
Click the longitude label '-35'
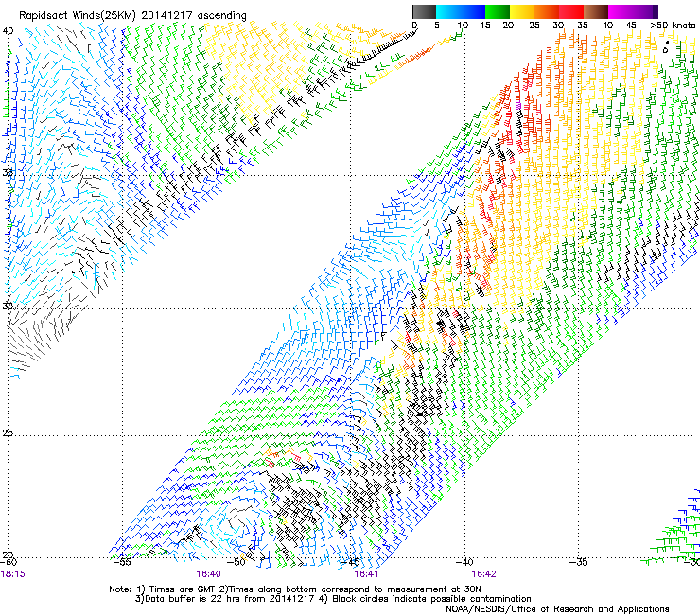[x=579, y=562]
